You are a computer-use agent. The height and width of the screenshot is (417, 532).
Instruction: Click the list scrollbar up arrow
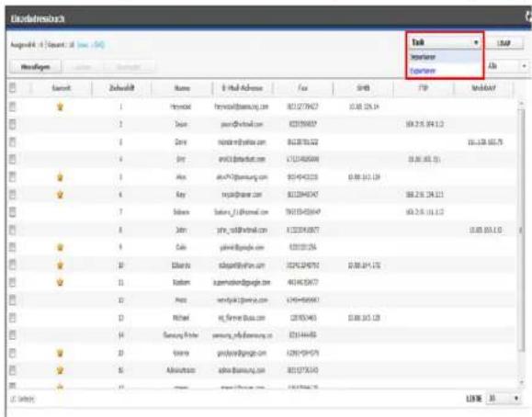click(x=521, y=103)
